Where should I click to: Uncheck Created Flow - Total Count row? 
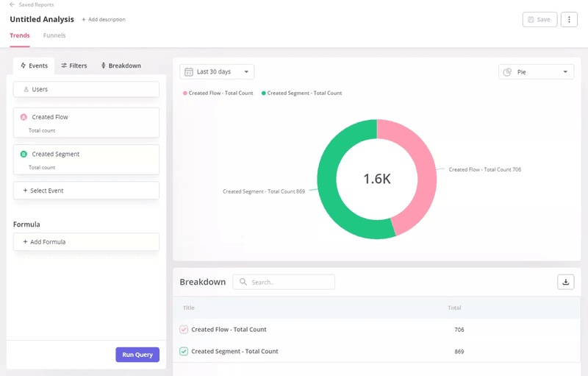point(184,330)
